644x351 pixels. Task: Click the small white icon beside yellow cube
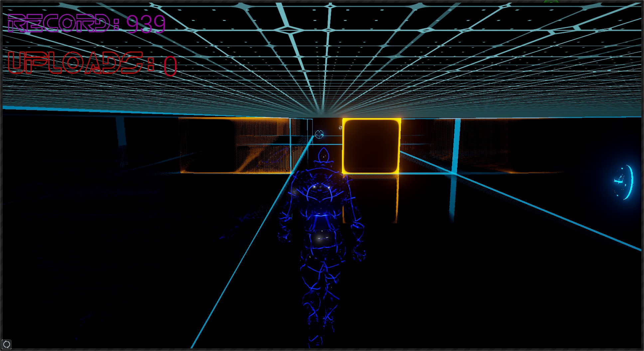click(x=340, y=128)
